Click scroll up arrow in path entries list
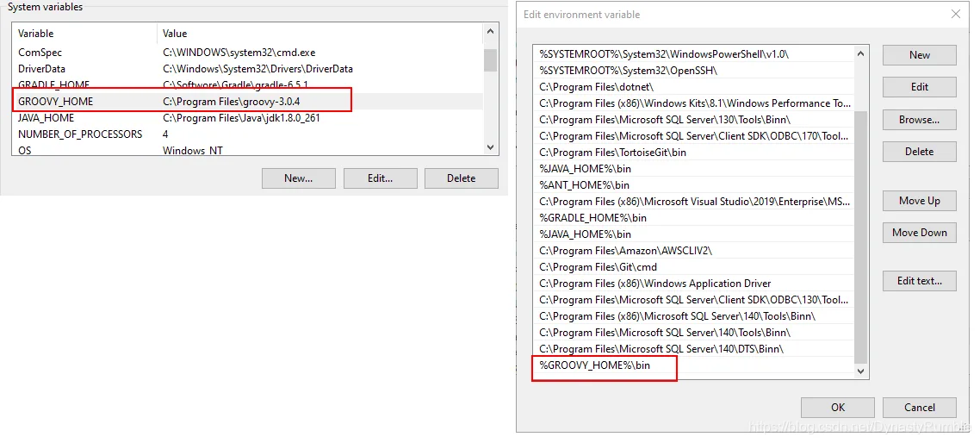 point(860,53)
